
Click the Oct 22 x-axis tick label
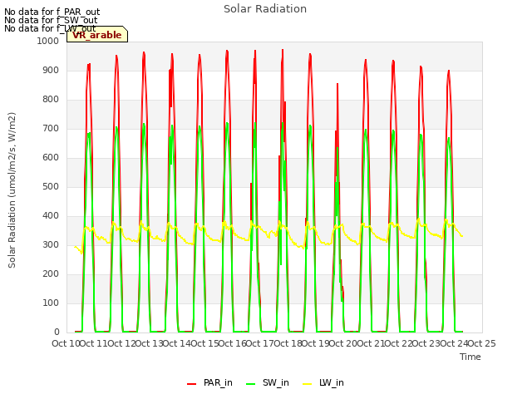398,343
